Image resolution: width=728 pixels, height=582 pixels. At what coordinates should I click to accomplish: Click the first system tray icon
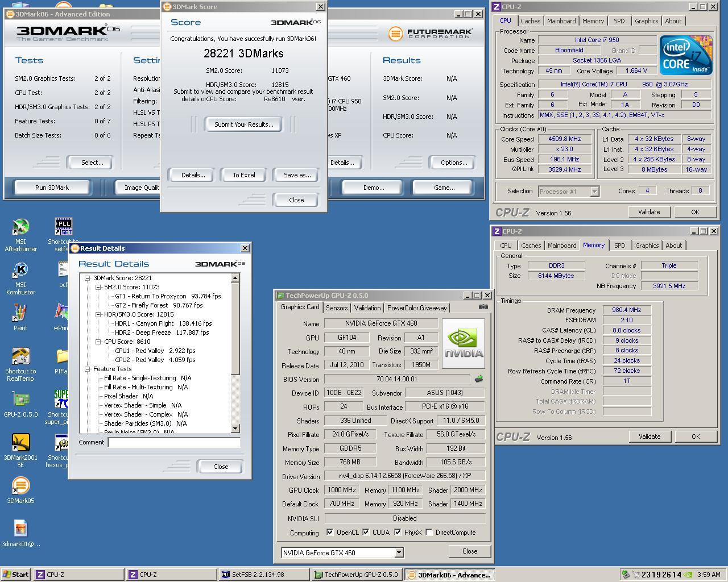click(x=626, y=575)
